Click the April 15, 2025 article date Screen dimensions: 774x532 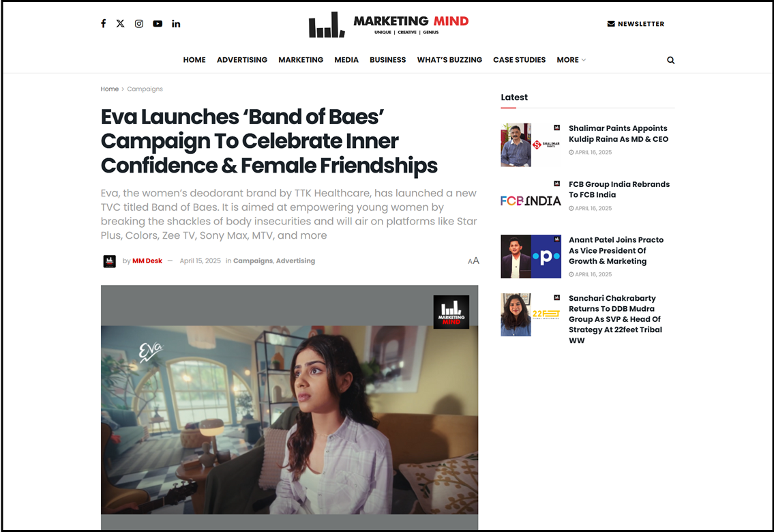coord(200,261)
